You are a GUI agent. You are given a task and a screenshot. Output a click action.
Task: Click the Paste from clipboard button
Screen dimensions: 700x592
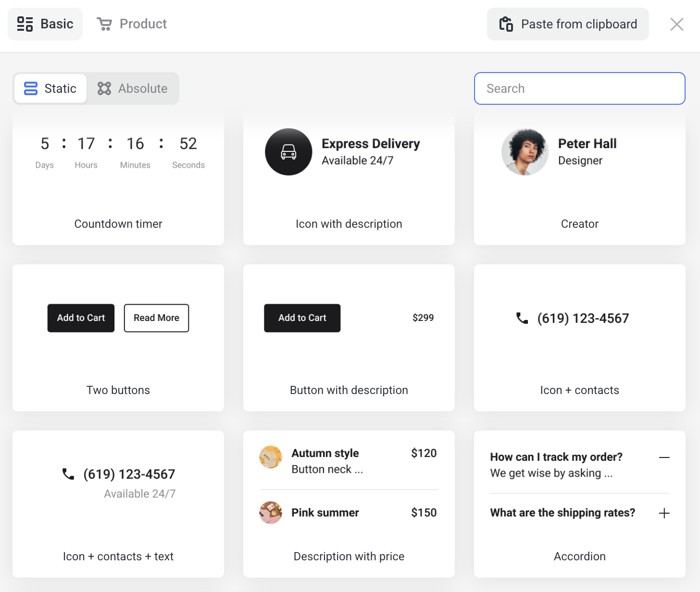pos(568,24)
